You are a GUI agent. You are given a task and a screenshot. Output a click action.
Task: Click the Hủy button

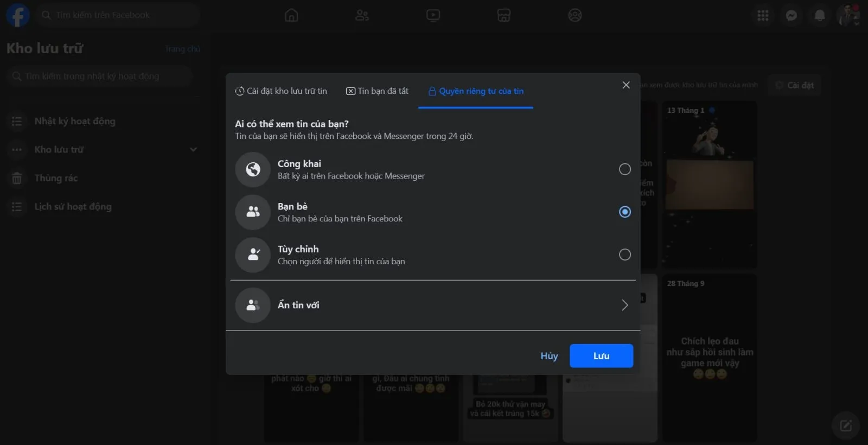[x=549, y=356]
